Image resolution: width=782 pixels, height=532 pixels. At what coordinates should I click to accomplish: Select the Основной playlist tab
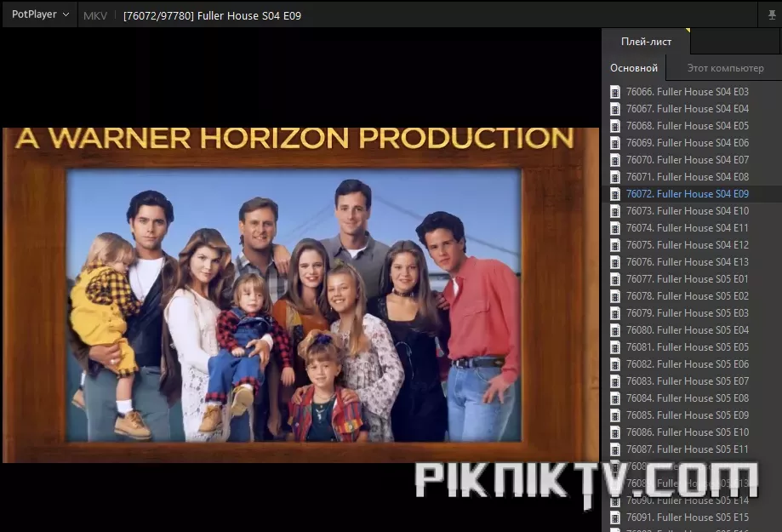634,68
